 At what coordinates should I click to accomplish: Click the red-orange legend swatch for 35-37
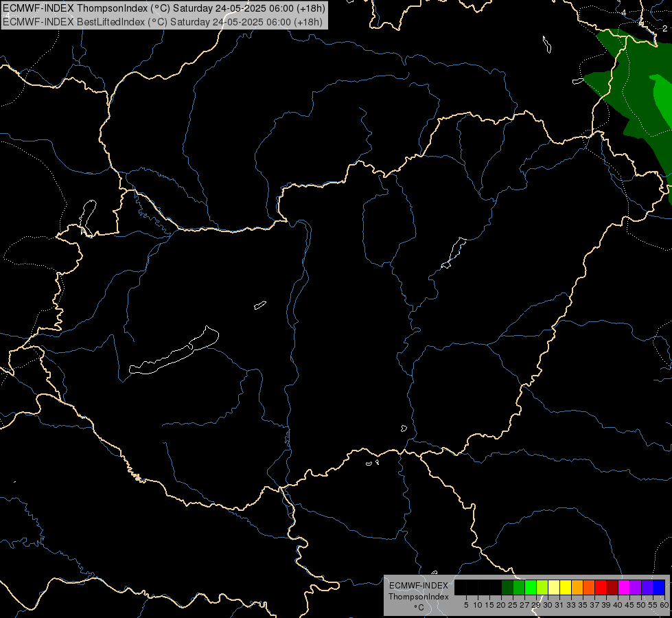coord(589,587)
